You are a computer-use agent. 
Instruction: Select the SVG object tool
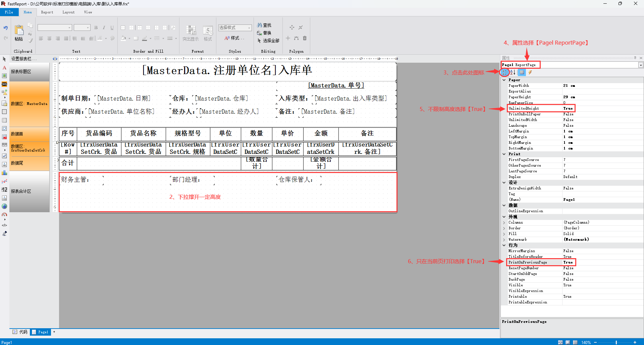(x=4, y=84)
